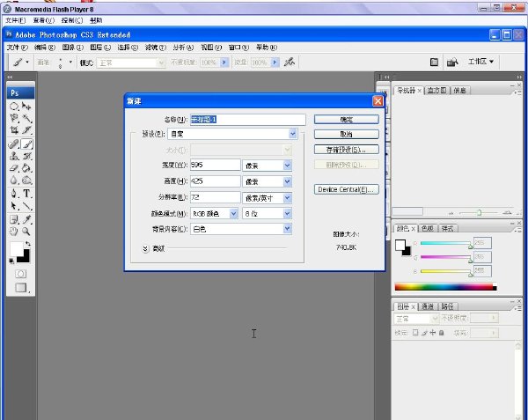Image resolution: width=528 pixels, height=420 pixels.
Task: Expand the Advanced section in New dialog
Action: [145, 248]
